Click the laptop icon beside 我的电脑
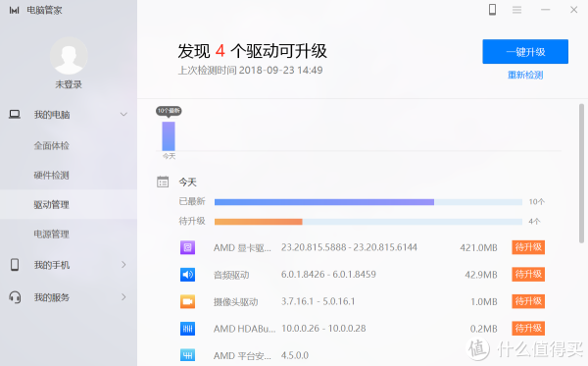Viewport: 588px width, 366px height. coord(15,114)
